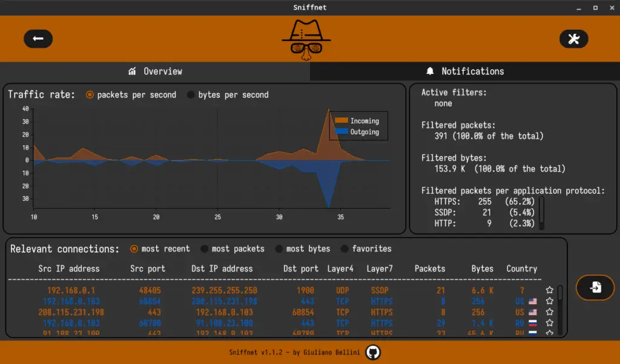Click the 'Country' column header
The height and width of the screenshot is (364, 620).
point(522,269)
